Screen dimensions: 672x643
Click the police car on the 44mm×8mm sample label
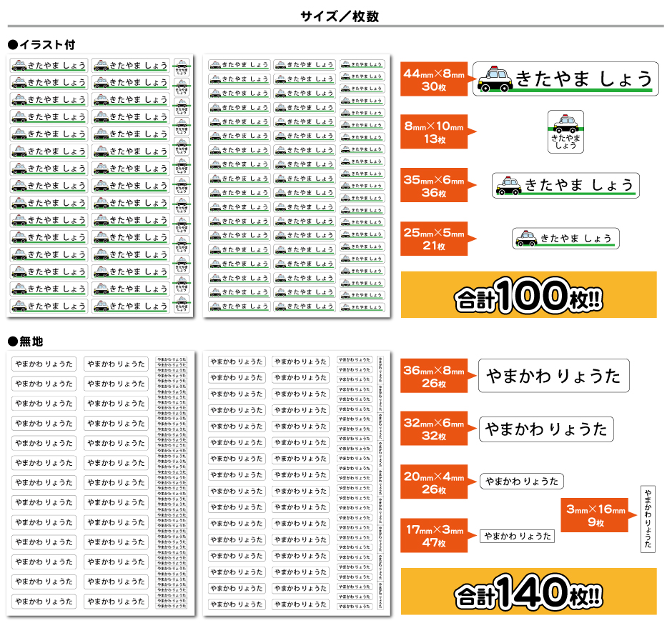pyautogui.click(x=495, y=79)
